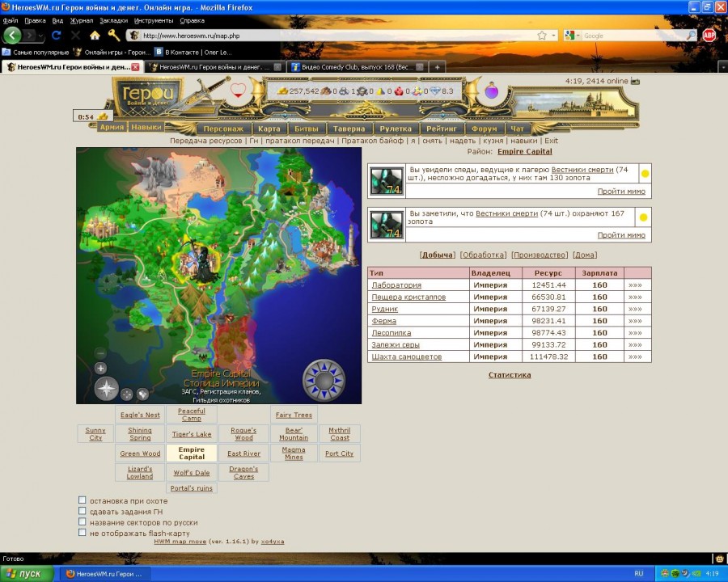The height and width of the screenshot is (582, 728).
Task: Click the blue diamond resource icon
Action: pyautogui.click(x=435, y=91)
